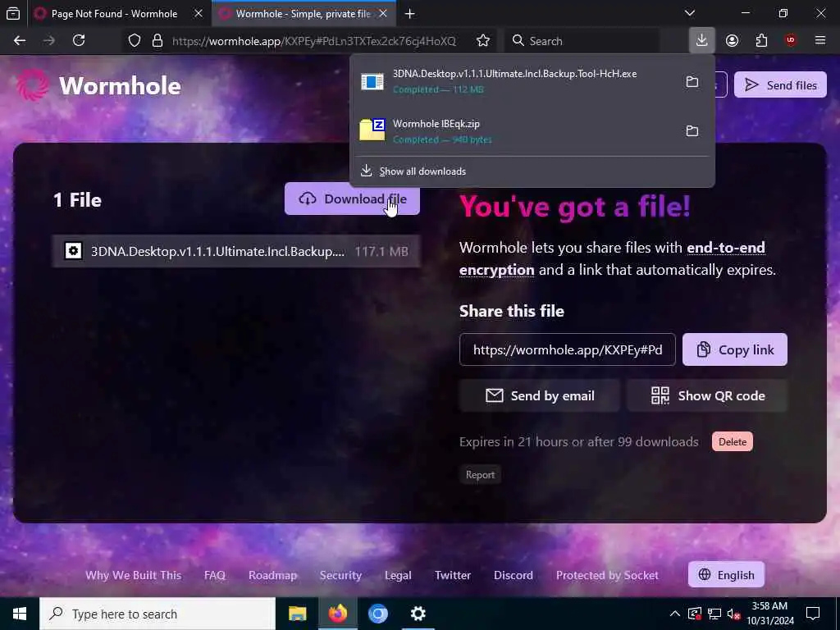This screenshot has width=840, height=630.
Task: Click the muted volume tray icon
Action: (734, 614)
